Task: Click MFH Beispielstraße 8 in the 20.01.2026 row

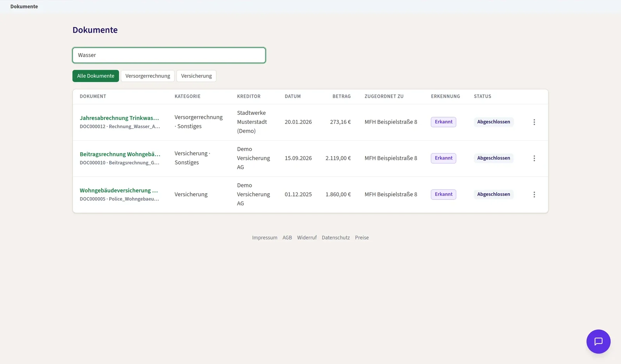Action: click(x=391, y=122)
